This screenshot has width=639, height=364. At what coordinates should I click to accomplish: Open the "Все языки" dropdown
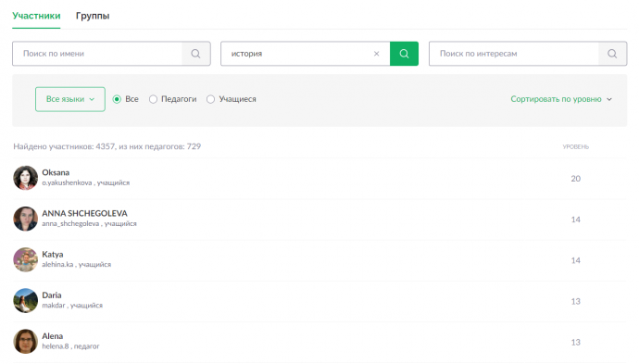70,99
